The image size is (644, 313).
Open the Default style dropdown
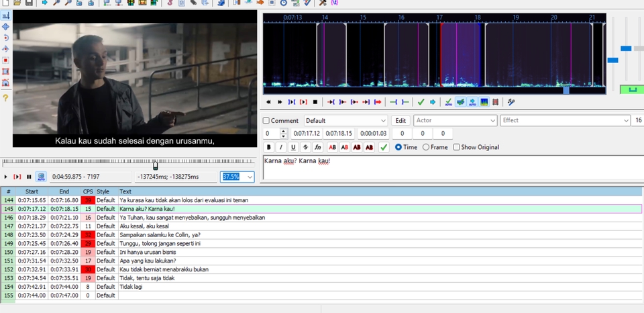pyautogui.click(x=346, y=121)
